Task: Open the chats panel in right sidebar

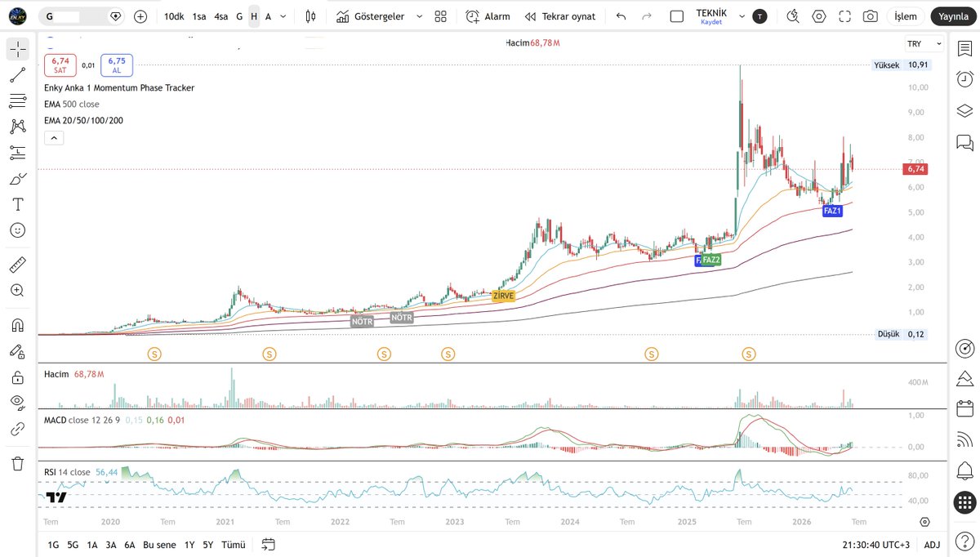Action: pos(964,142)
